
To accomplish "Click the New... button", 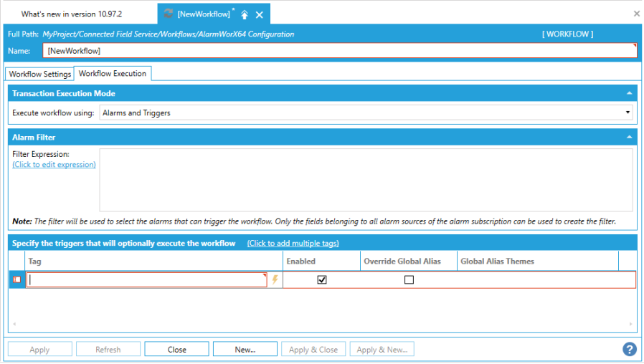I will coord(245,350).
